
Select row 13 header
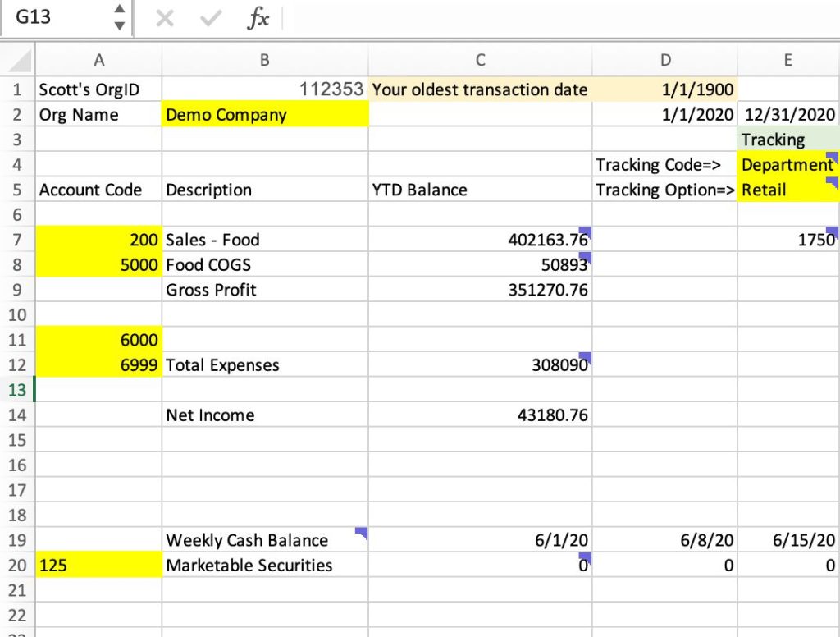tap(17, 390)
